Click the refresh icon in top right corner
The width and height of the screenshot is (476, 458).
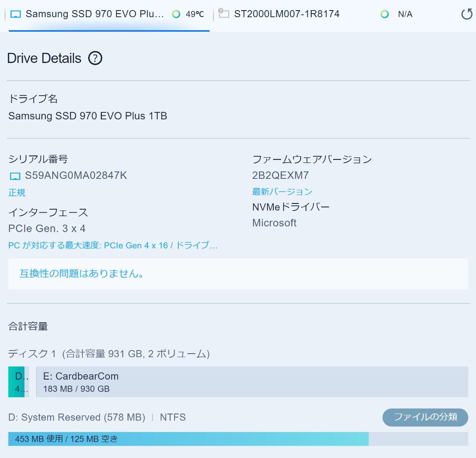click(466, 14)
